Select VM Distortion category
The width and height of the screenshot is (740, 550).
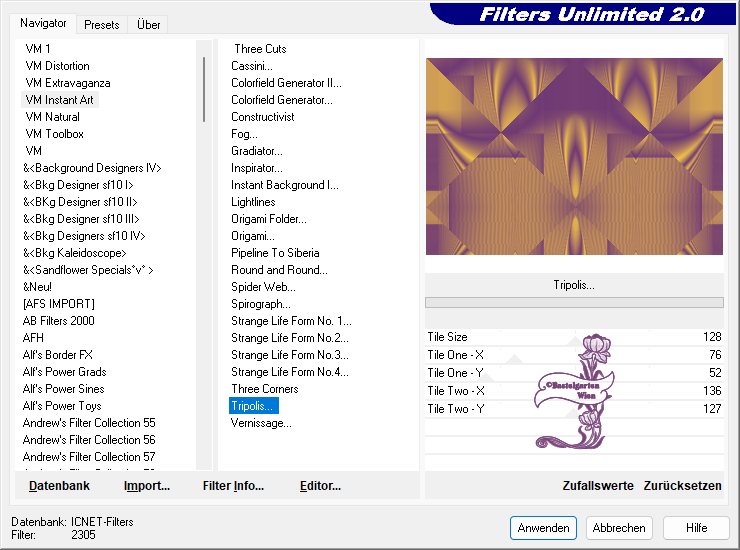pos(57,66)
